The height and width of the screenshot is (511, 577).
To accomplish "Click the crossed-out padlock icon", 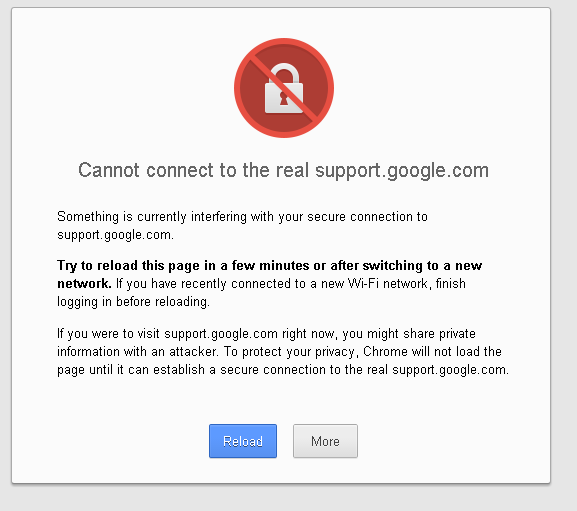I will click(284, 88).
